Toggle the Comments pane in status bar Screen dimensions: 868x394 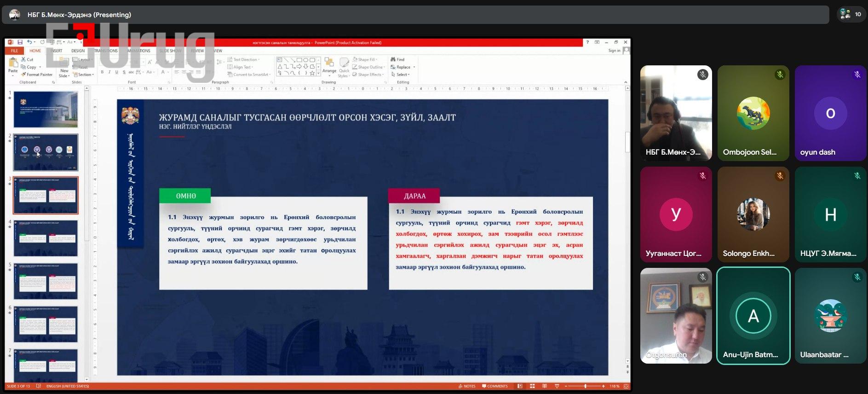(495, 386)
